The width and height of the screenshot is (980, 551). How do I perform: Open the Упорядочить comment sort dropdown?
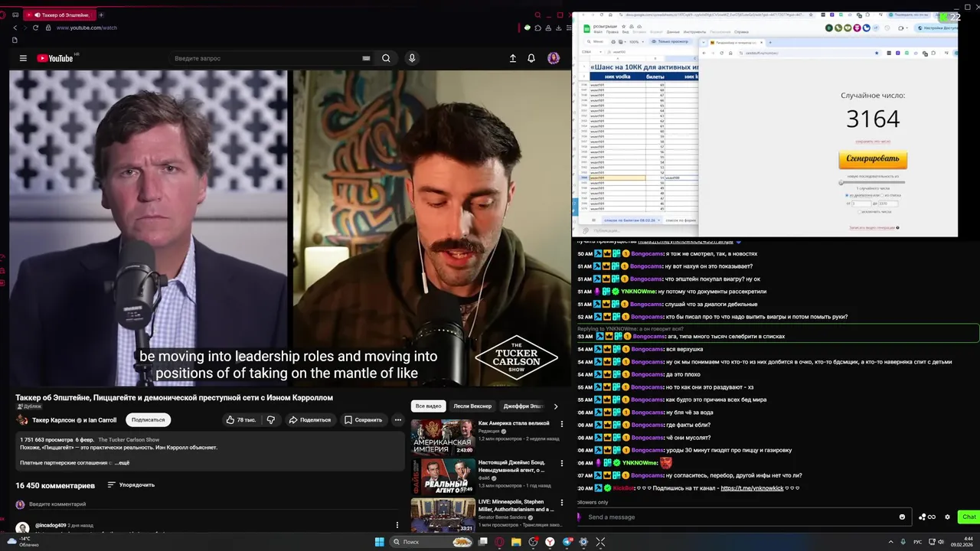tap(131, 484)
